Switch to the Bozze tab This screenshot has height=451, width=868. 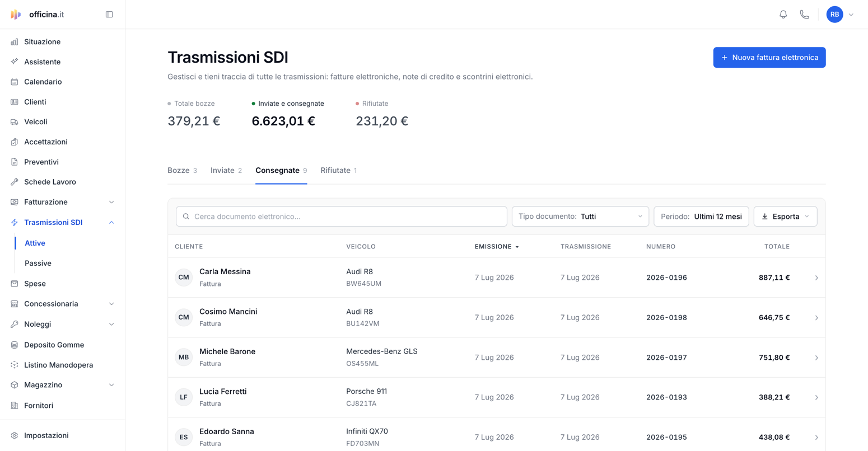click(x=182, y=170)
